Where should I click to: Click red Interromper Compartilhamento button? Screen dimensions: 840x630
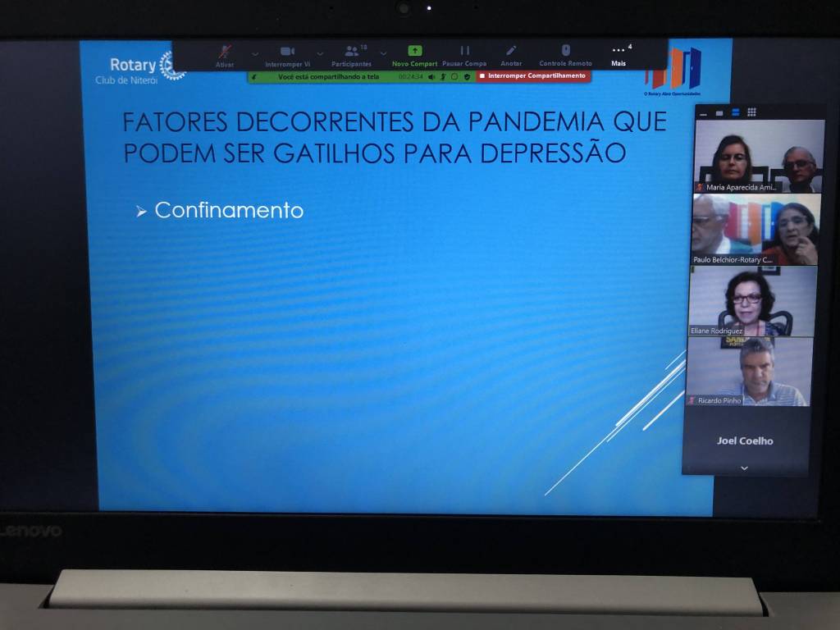point(533,76)
